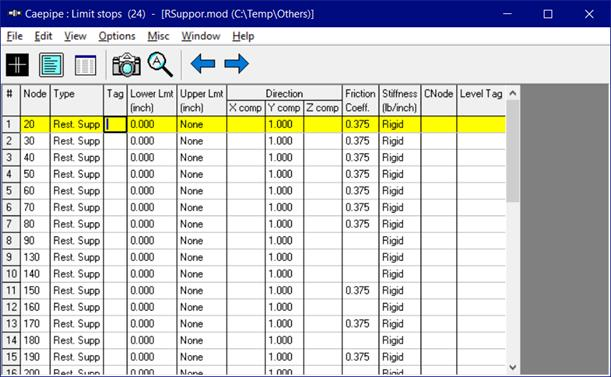
Task: Click X comp cell in row 1
Action: (x=245, y=124)
